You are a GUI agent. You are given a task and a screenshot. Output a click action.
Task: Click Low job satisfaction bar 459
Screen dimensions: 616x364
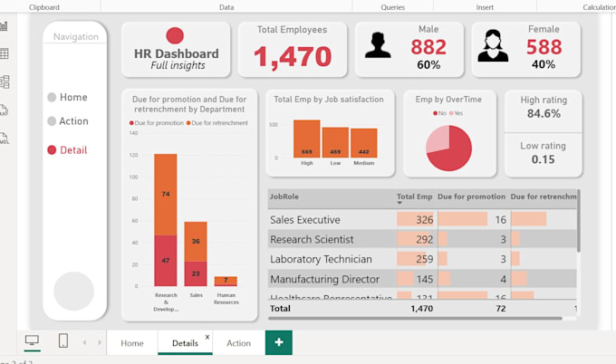click(x=335, y=142)
